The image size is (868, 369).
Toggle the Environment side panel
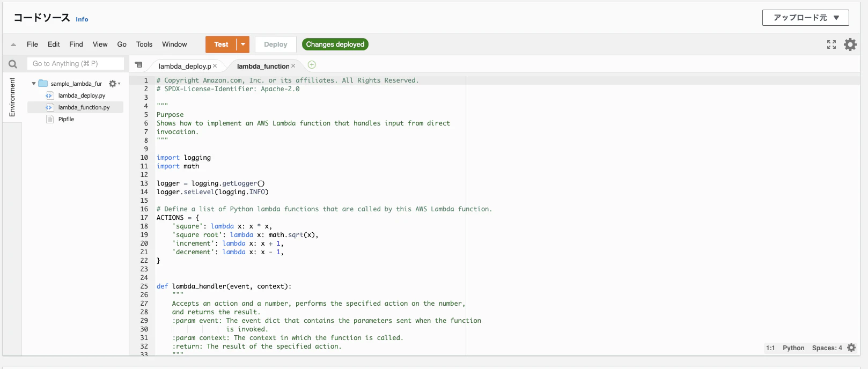(x=12, y=97)
